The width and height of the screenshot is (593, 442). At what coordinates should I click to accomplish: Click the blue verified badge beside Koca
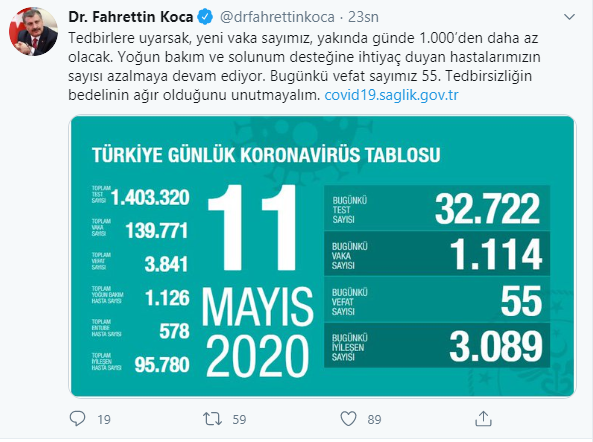tap(206, 17)
